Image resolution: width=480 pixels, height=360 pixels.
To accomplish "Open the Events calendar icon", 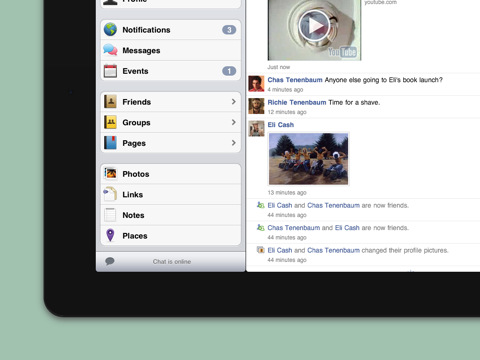I will (110, 71).
